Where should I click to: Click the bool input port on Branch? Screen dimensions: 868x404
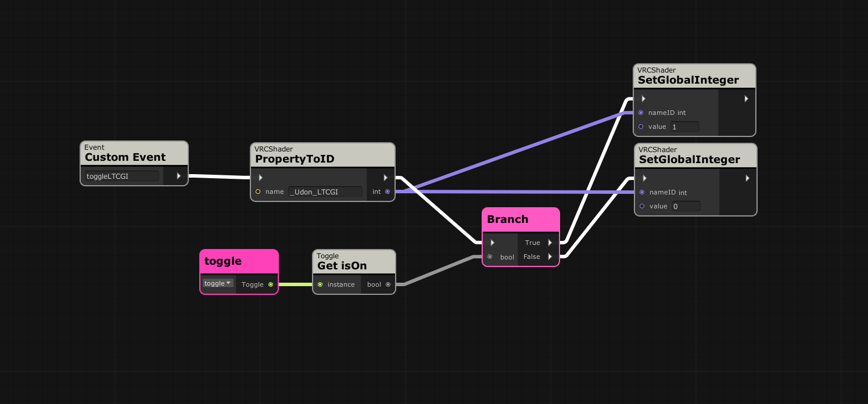pyautogui.click(x=490, y=257)
